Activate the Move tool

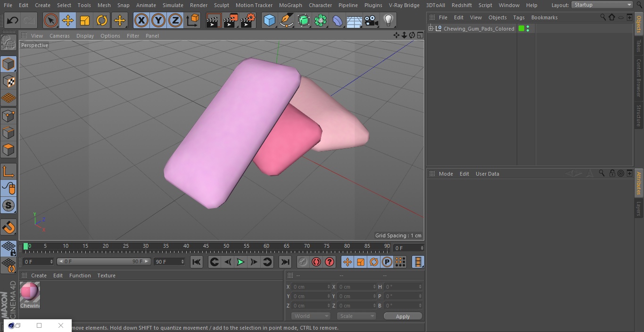click(68, 20)
